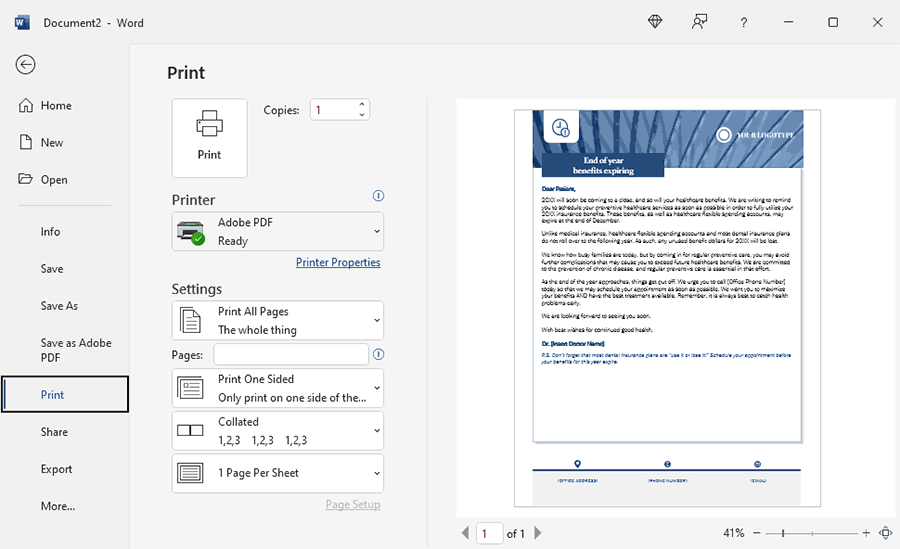Select the New menu item

pos(65,142)
